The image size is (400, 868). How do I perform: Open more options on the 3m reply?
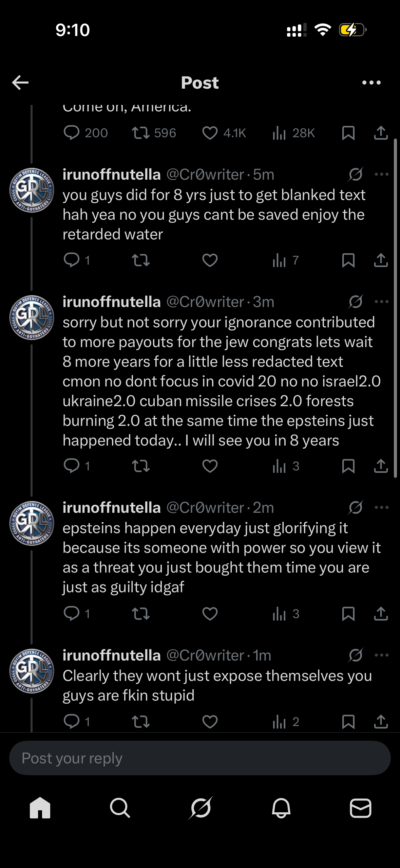click(381, 302)
